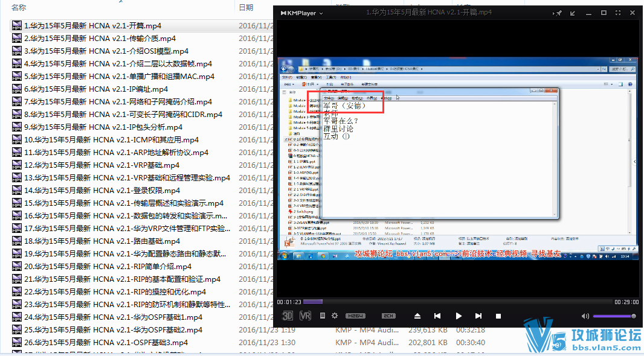Mute audio with the speaker icon

click(x=585, y=316)
